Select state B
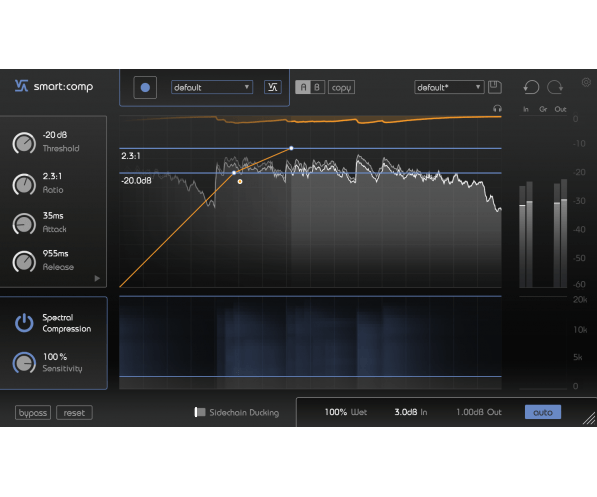This screenshot has height=497, width=597. [x=317, y=87]
